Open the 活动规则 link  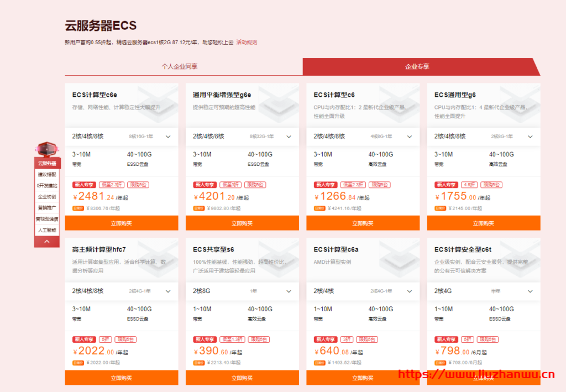coord(247,42)
